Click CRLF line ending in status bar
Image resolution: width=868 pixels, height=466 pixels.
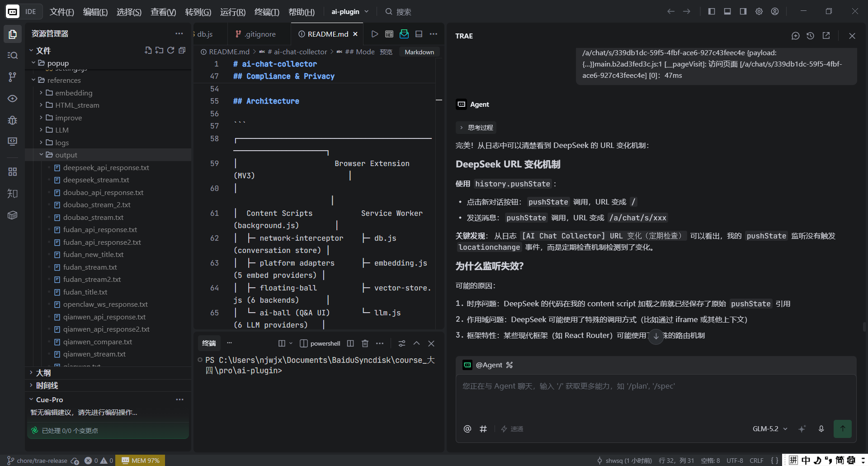[756, 461]
